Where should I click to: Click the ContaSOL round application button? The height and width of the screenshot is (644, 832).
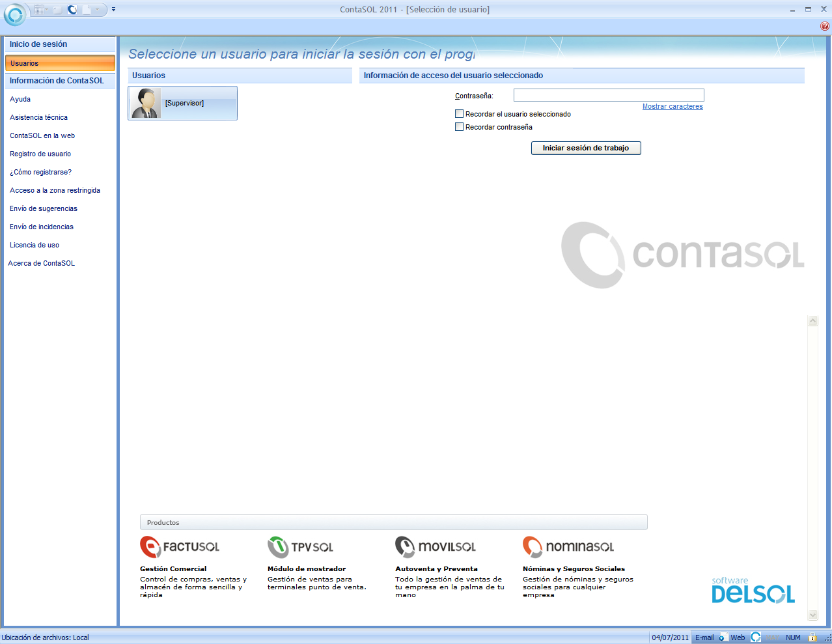click(x=14, y=14)
